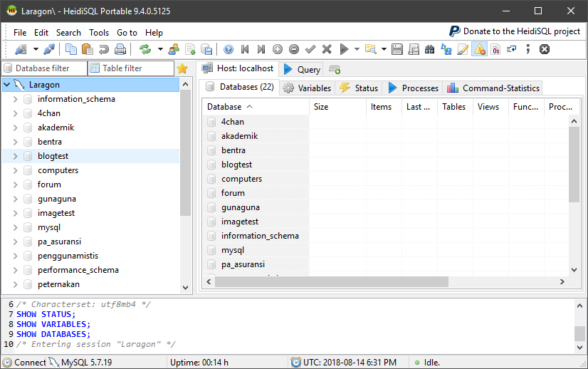Select the peternakan database in tree
The width and height of the screenshot is (588, 369).
(x=58, y=284)
